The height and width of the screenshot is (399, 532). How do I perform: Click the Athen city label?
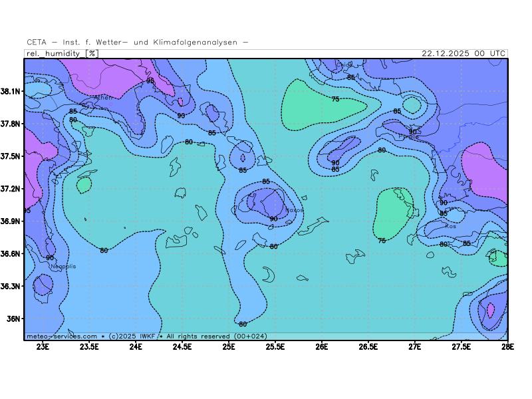click(x=104, y=97)
